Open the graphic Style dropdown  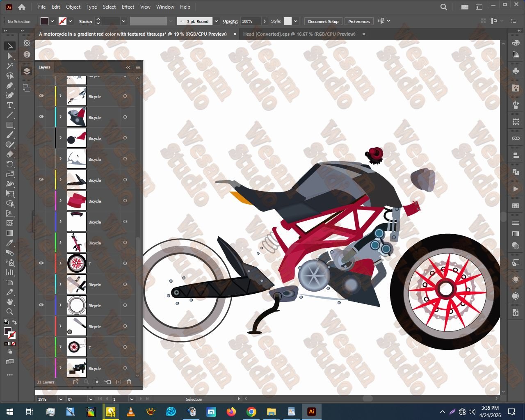pyautogui.click(x=295, y=21)
